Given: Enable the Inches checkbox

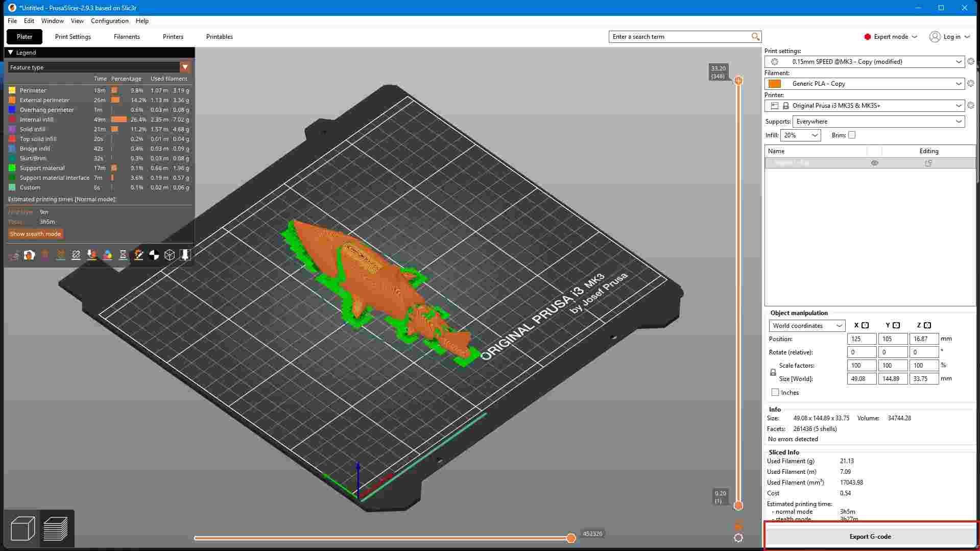Looking at the screenshot, I should (x=775, y=392).
